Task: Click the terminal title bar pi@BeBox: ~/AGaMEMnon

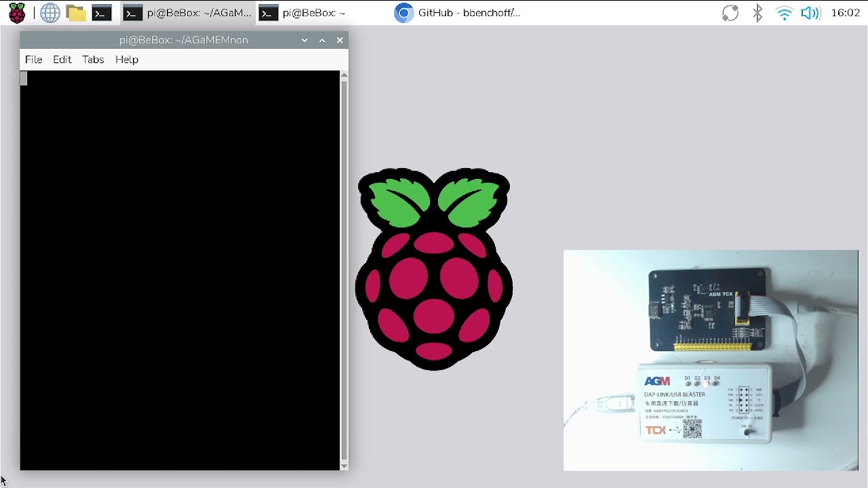Action: click(x=184, y=40)
